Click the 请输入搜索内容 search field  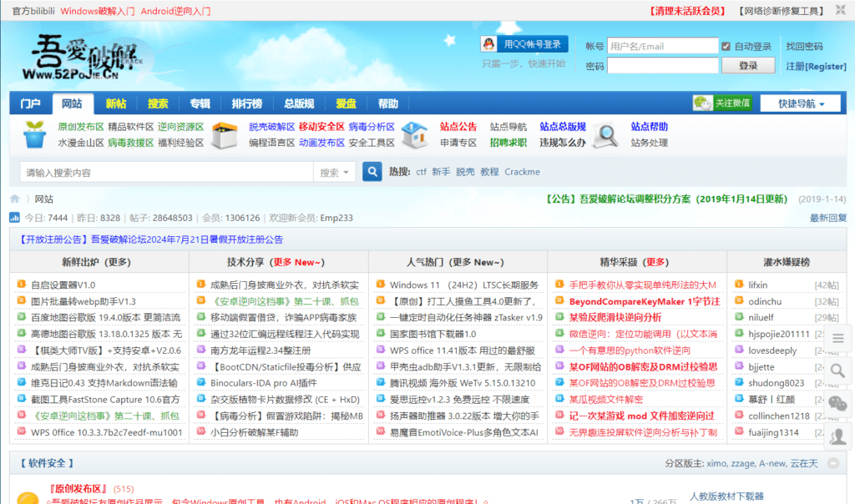166,172
